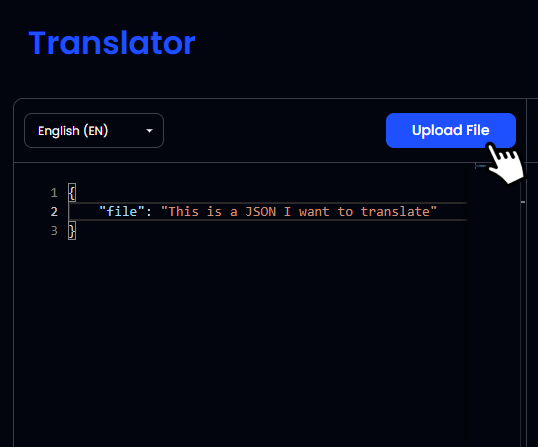This screenshot has width=538, height=447.
Task: Click the blank space left of the line 2 text
Action: tap(84, 212)
